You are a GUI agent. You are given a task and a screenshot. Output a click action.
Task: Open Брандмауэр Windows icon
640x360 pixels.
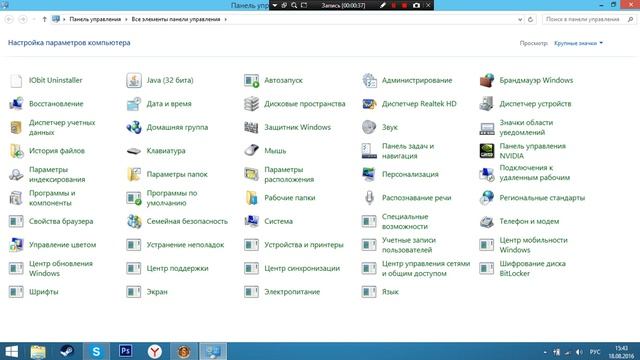coord(487,80)
